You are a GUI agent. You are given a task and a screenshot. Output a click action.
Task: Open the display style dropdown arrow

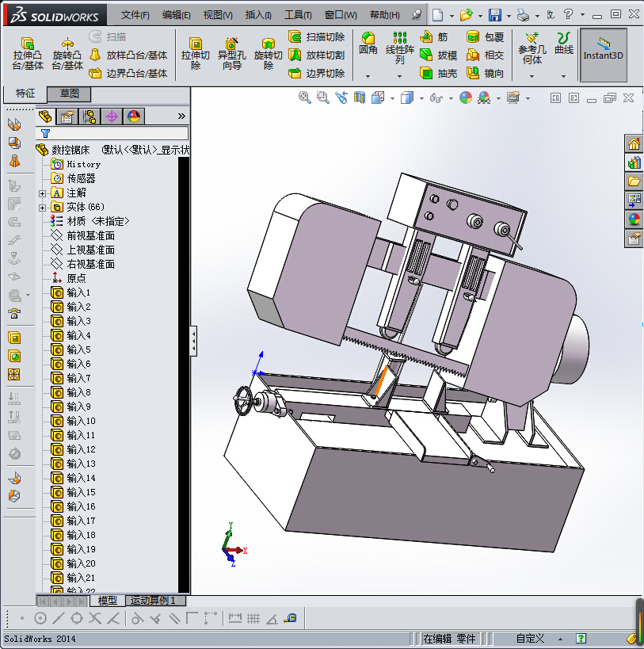pyautogui.click(x=421, y=98)
